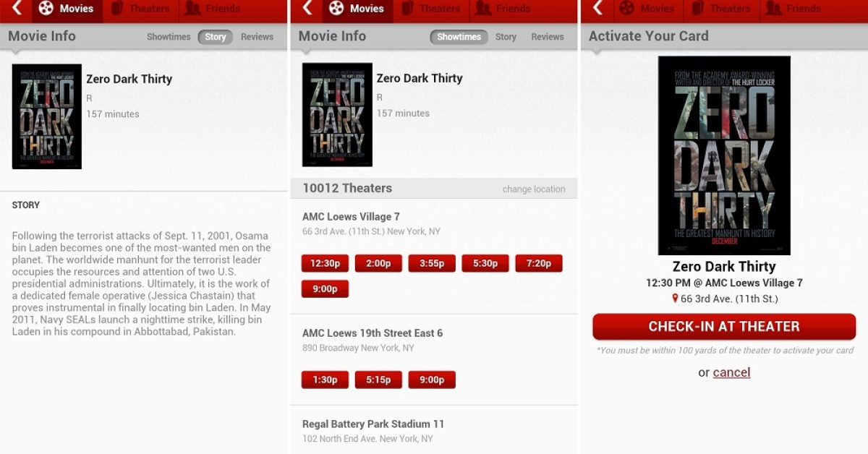Tap the CHECK-IN AT THEATER button
Viewport: 868px width, 454px height.
click(x=724, y=327)
